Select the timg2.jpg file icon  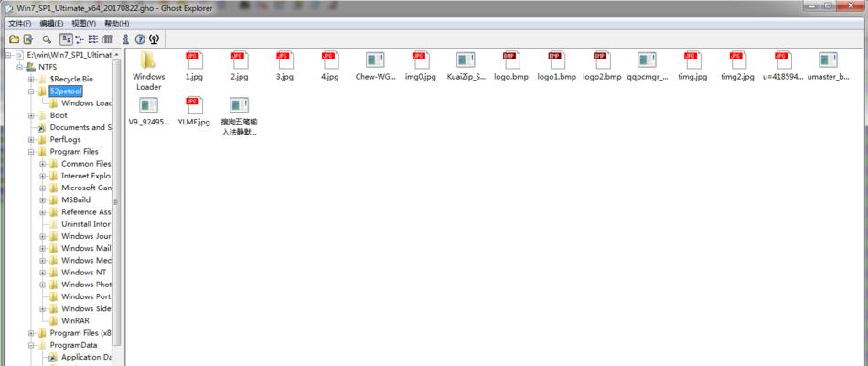click(738, 59)
